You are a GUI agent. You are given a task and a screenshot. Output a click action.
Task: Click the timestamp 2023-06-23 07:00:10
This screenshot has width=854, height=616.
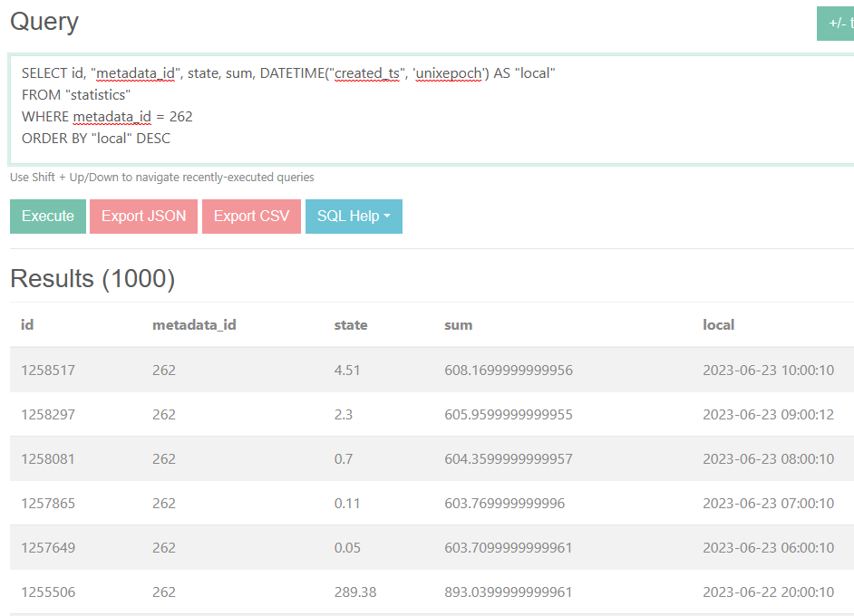[769, 504]
